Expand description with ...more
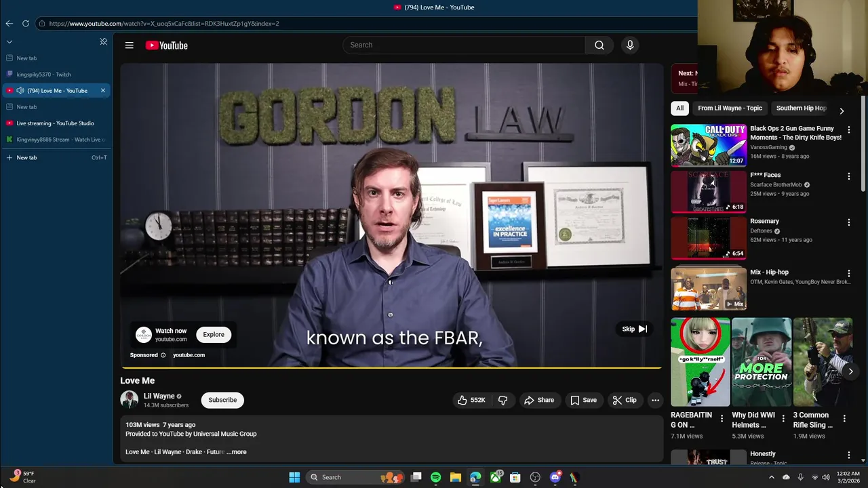 point(237,452)
